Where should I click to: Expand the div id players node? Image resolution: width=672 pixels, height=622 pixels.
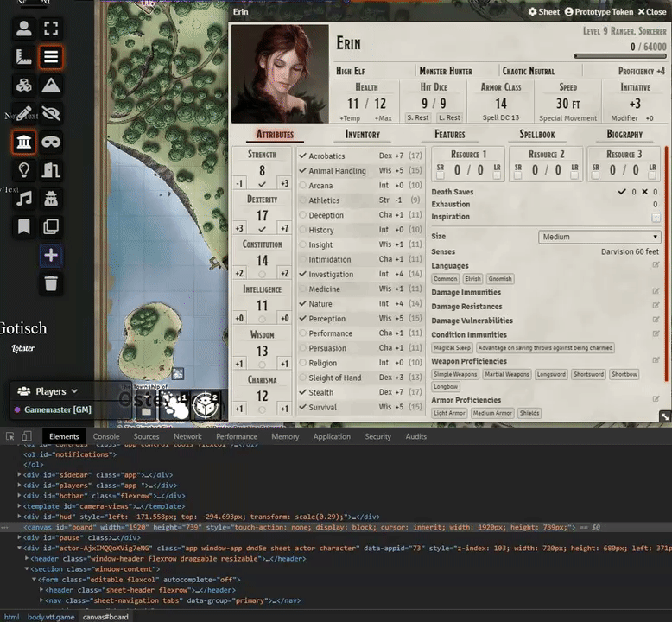coord(19,485)
